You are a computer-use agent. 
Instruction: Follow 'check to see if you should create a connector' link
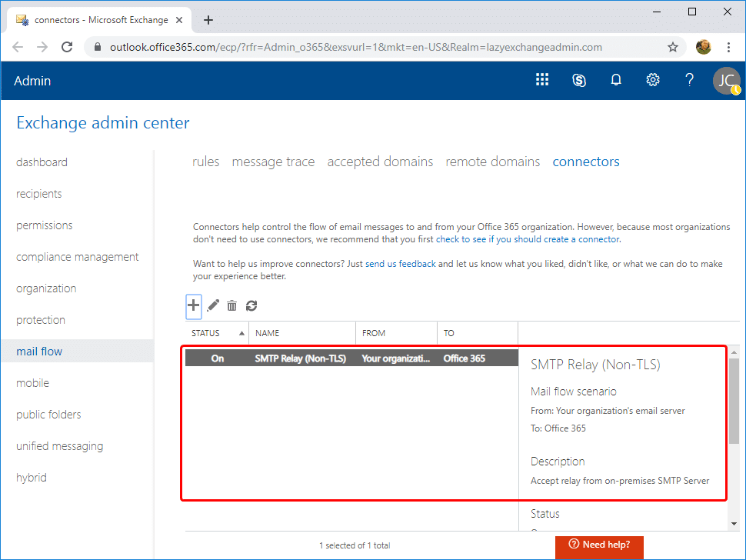pyautogui.click(x=528, y=239)
